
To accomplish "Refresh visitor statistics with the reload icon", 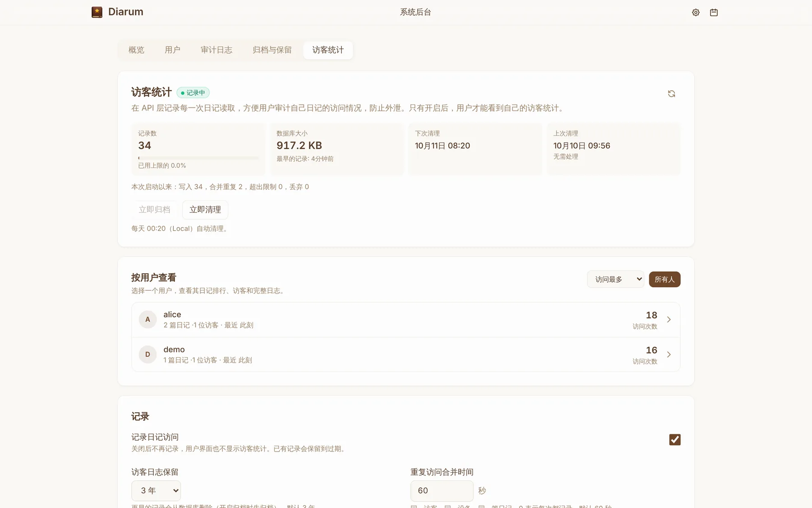I will click(x=671, y=93).
